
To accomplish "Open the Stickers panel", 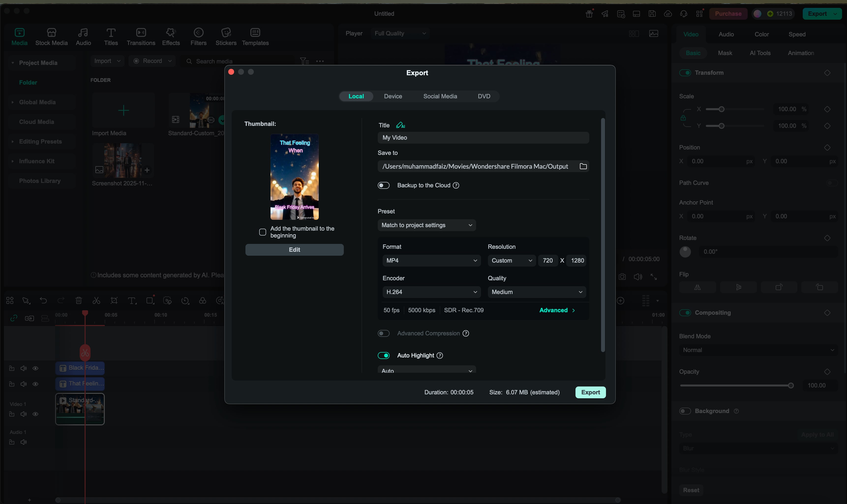I will click(x=226, y=36).
